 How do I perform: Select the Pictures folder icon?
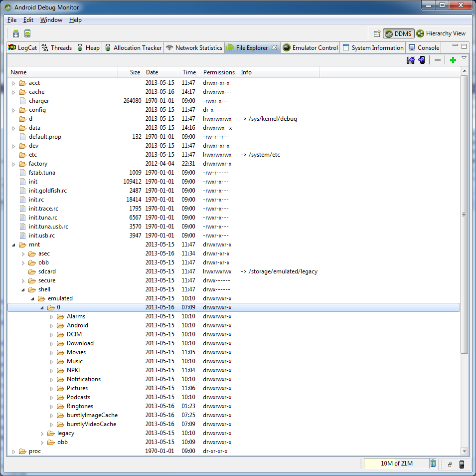[x=61, y=388]
